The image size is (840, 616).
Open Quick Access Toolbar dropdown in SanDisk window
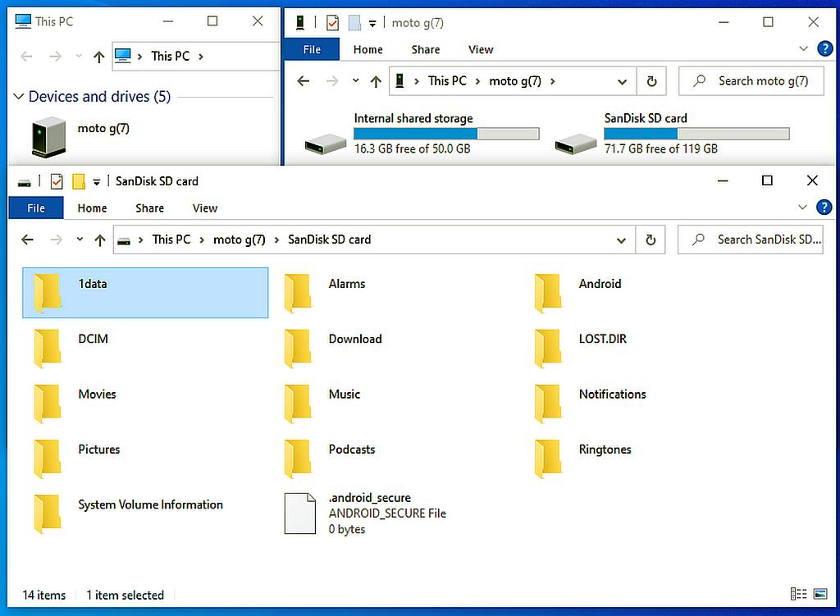click(x=97, y=182)
